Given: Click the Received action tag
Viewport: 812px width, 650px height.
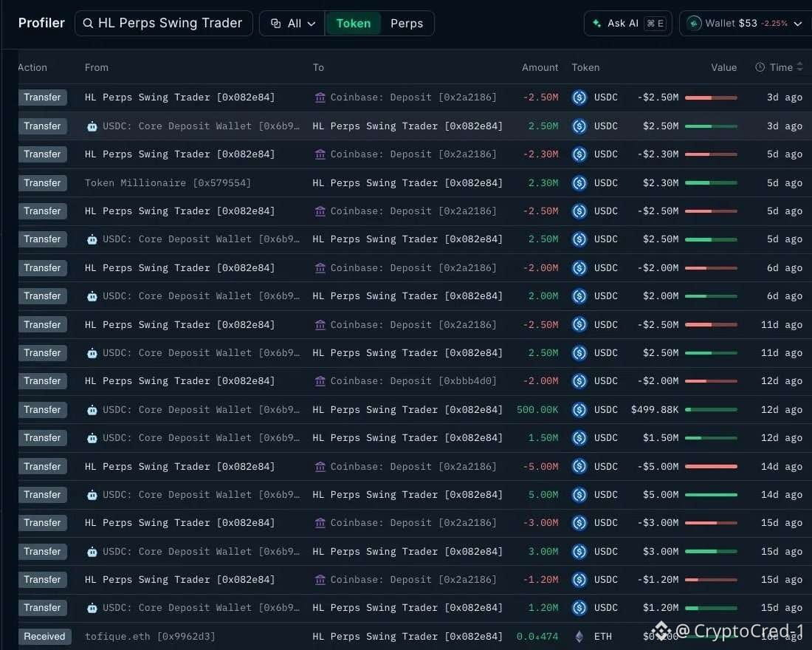Looking at the screenshot, I should tap(44, 636).
